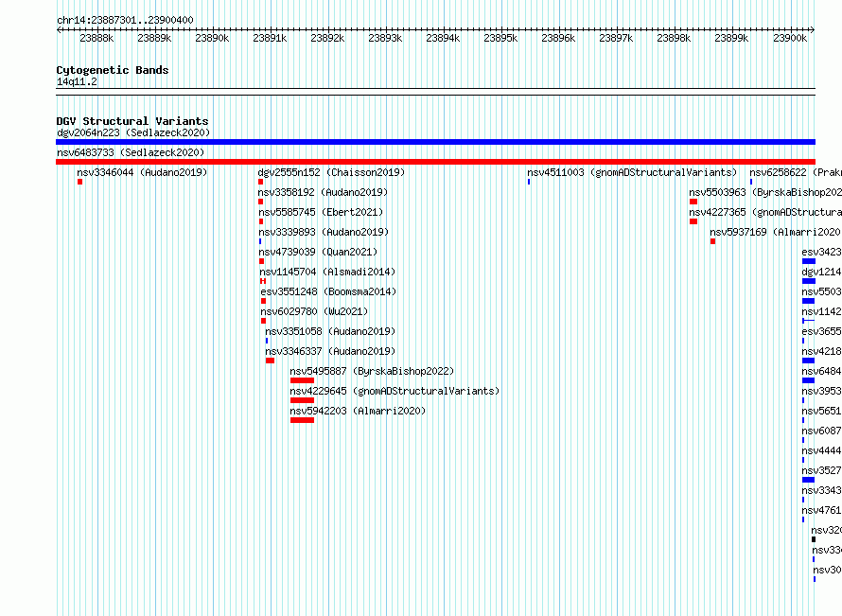Click the nsv5585745 (Ebert2021) label
This screenshot has height=616, width=842.
[x=321, y=212]
